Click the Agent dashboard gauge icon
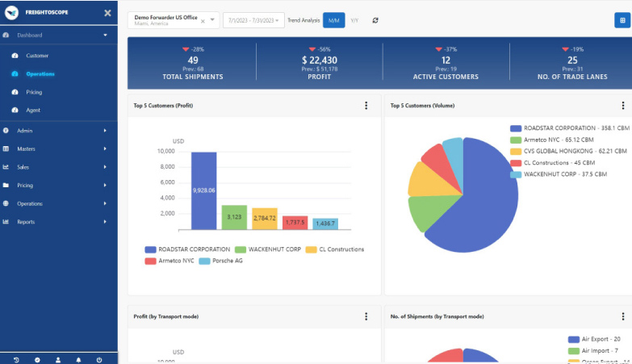The height and width of the screenshot is (364, 632). click(15, 110)
